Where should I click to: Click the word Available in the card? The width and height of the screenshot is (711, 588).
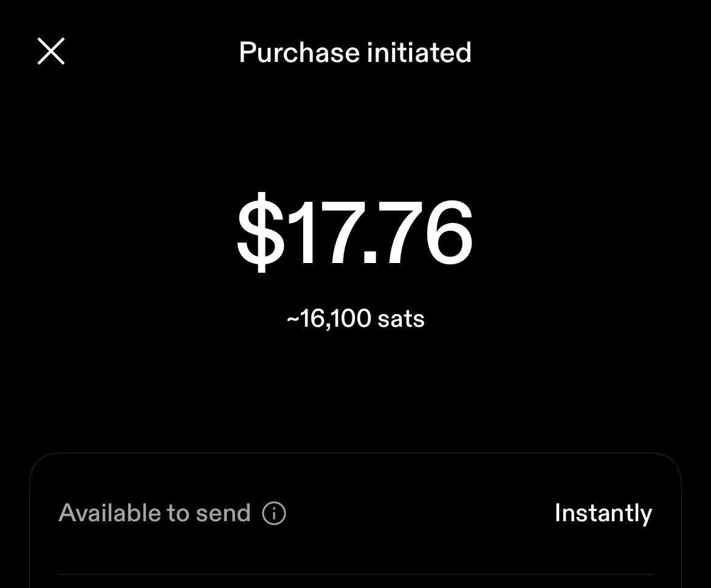coord(110,513)
